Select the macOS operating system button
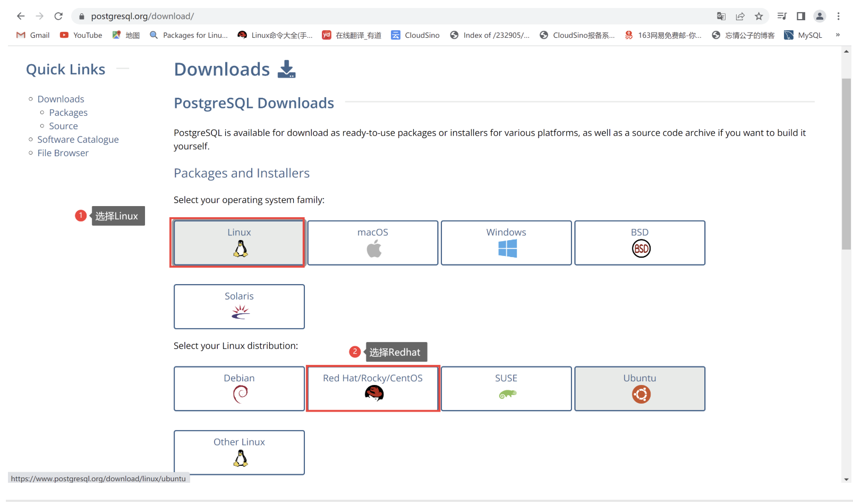Screen dimensions: 853x504 pos(373,243)
